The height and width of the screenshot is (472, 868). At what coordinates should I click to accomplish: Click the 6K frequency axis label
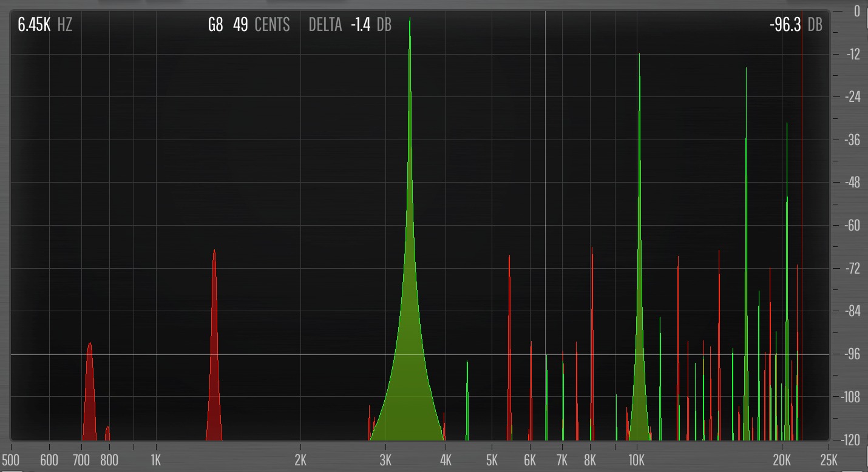click(531, 459)
